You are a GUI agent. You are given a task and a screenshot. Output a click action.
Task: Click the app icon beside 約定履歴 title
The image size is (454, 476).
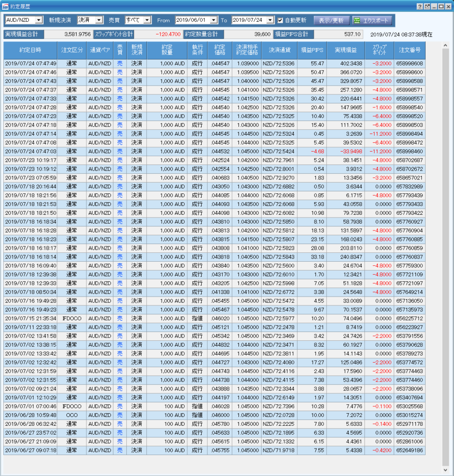5,6
